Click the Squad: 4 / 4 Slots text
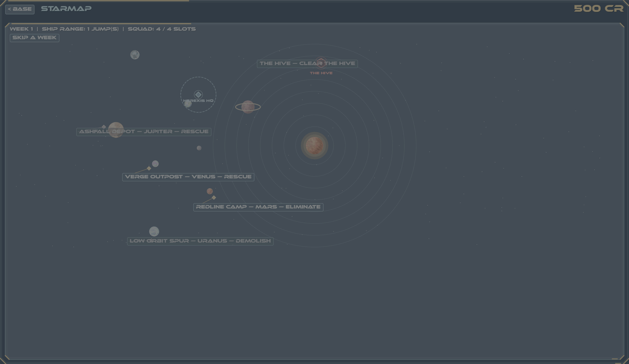629x364 pixels. (x=162, y=29)
